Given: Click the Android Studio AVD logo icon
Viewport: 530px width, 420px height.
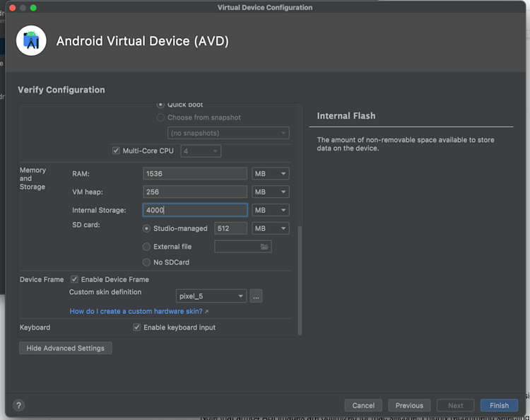Looking at the screenshot, I should coord(31,40).
